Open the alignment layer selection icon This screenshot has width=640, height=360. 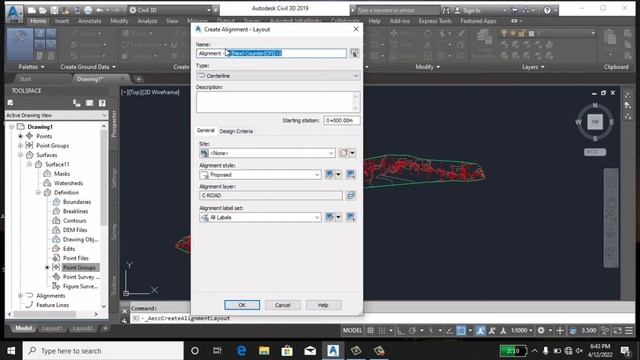click(351, 196)
